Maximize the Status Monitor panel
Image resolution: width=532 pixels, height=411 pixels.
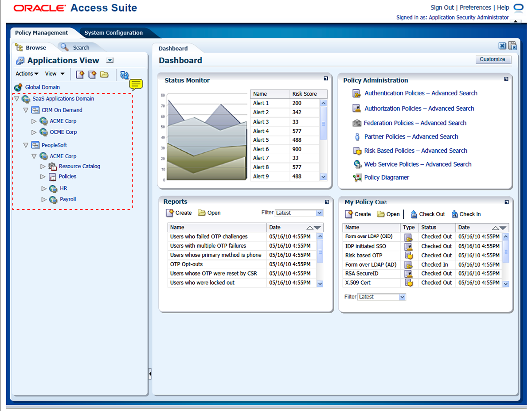tap(326, 79)
